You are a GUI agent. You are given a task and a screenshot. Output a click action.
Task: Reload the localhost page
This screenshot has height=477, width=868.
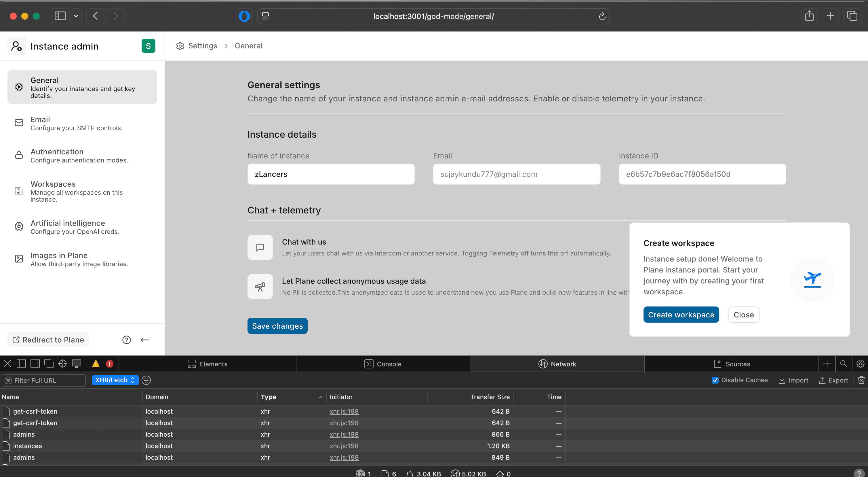point(602,16)
